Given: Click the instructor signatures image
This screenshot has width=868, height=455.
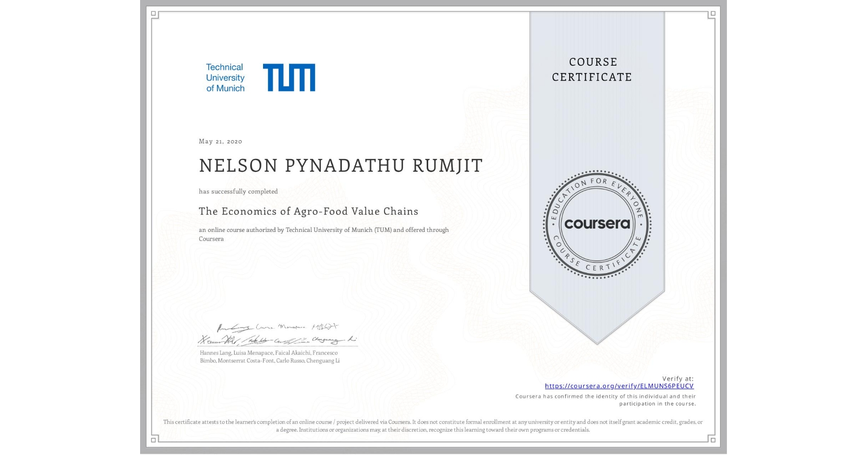Looking at the screenshot, I should 277,334.
